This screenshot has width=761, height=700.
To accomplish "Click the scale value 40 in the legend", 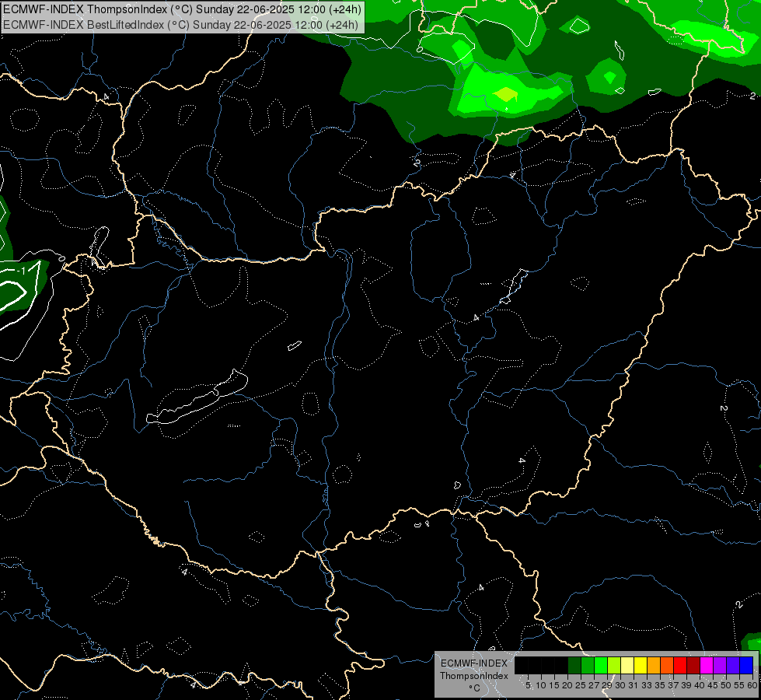I will tap(700, 685).
